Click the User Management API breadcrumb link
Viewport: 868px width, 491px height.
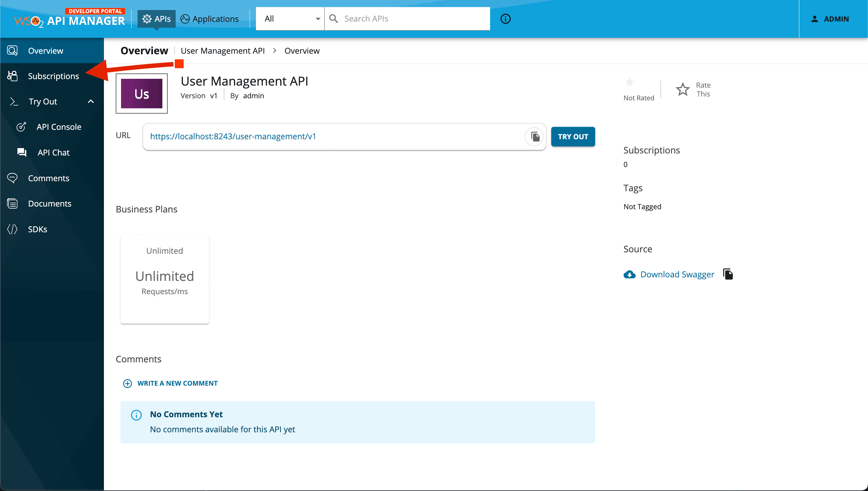(223, 50)
